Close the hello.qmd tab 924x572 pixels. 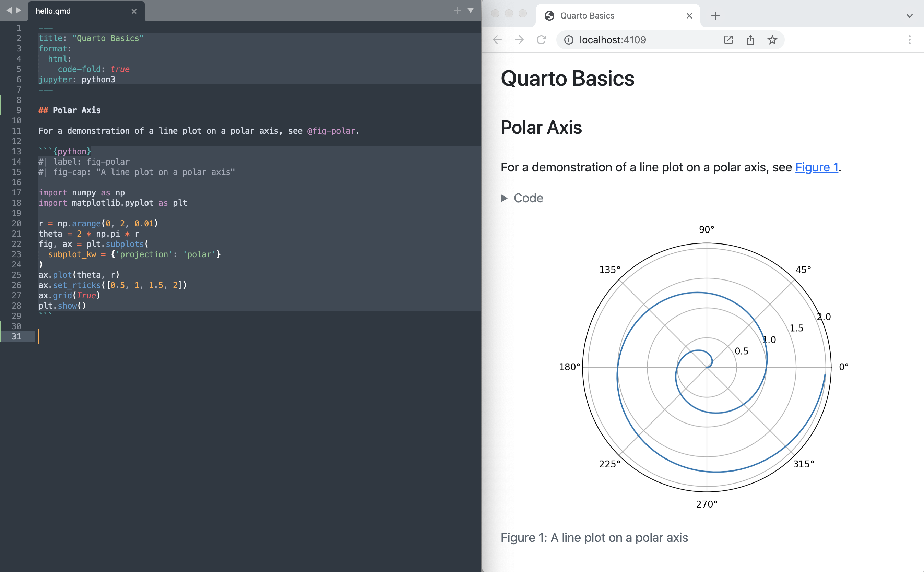tap(134, 11)
